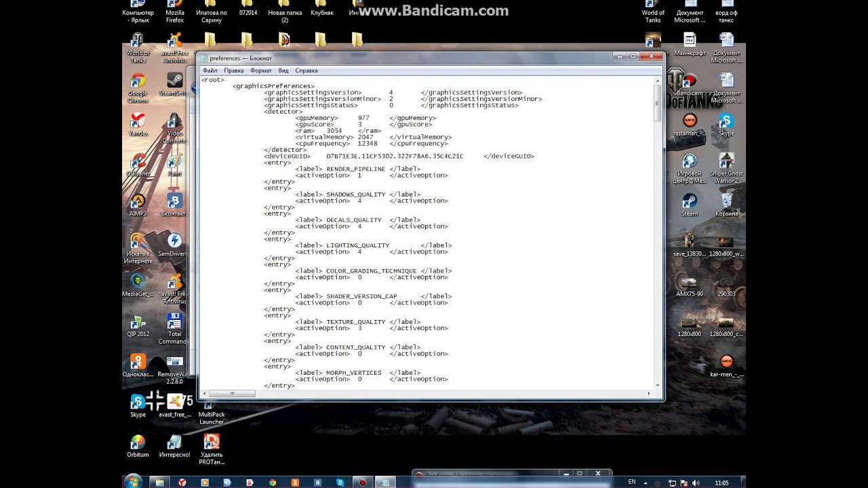Open 072014 folder on desktop
Image resolution: width=868 pixels, height=488 pixels.
pos(248,8)
